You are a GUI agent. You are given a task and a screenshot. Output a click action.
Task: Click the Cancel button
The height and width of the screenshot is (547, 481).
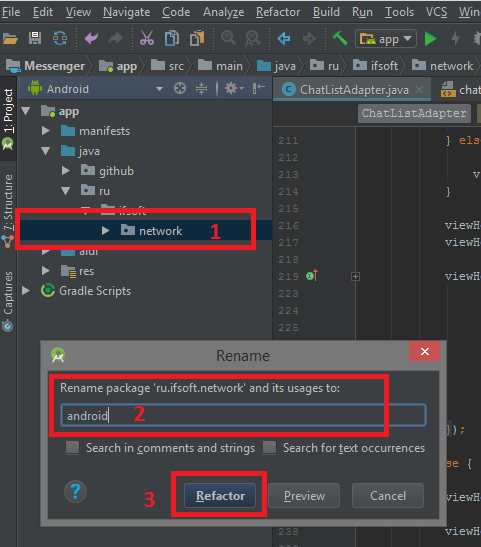click(388, 495)
